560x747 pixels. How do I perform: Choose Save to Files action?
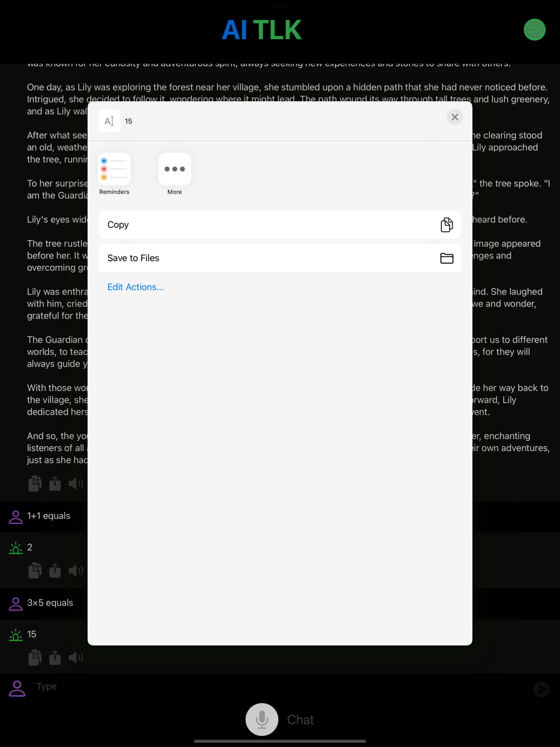pos(280,258)
